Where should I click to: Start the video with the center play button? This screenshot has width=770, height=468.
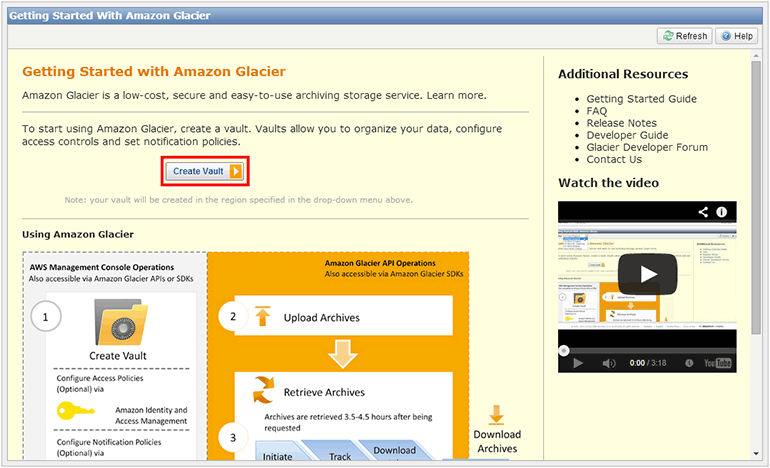[647, 273]
